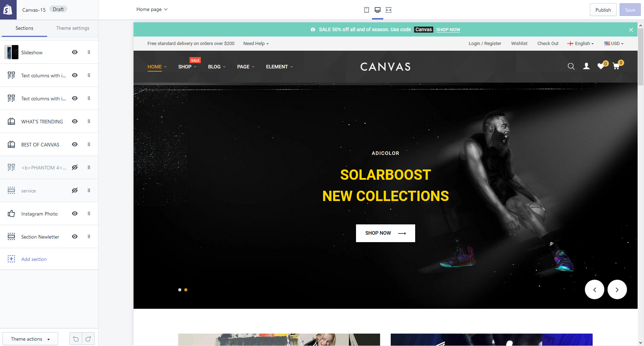The image size is (644, 346).
Task: Close the sale announcement bar
Action: click(x=631, y=30)
